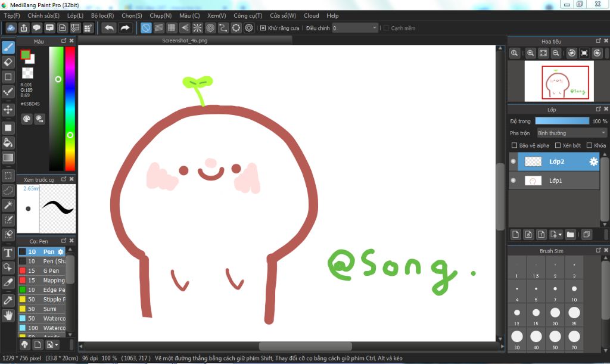Viewport: 610px width, 364px height.
Task: Click the Undo arrow button
Action: pyautogui.click(x=110, y=28)
